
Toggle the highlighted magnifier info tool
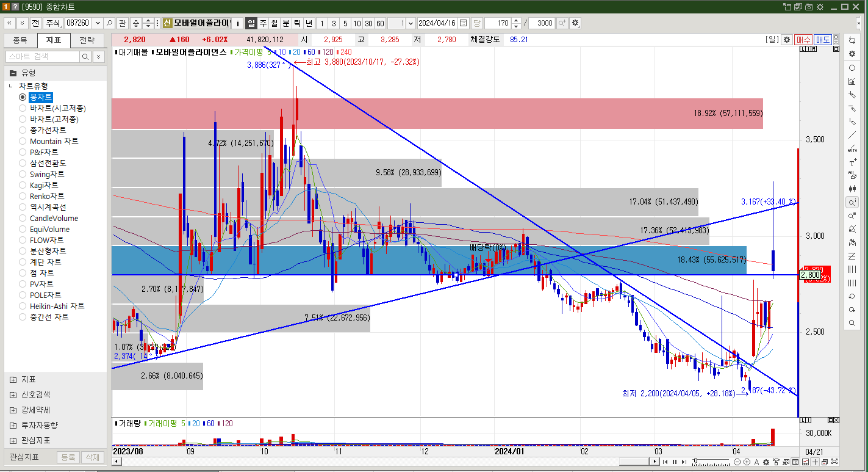click(x=852, y=202)
